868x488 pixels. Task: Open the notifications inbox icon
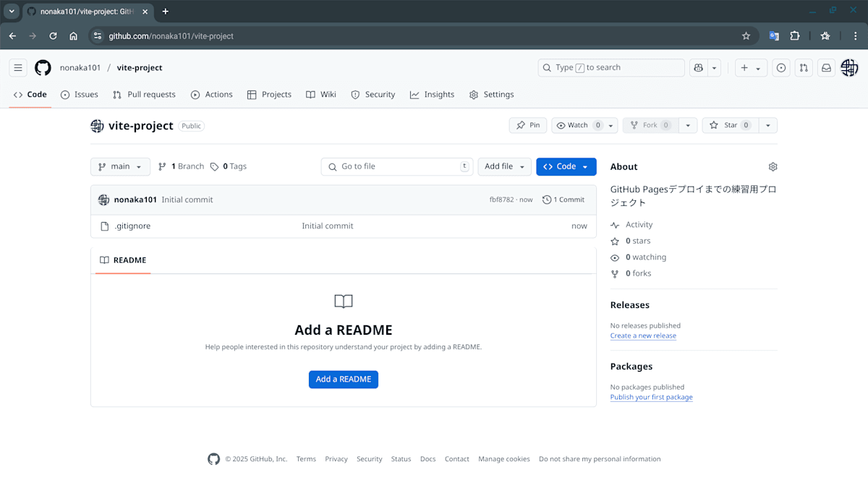click(x=826, y=68)
